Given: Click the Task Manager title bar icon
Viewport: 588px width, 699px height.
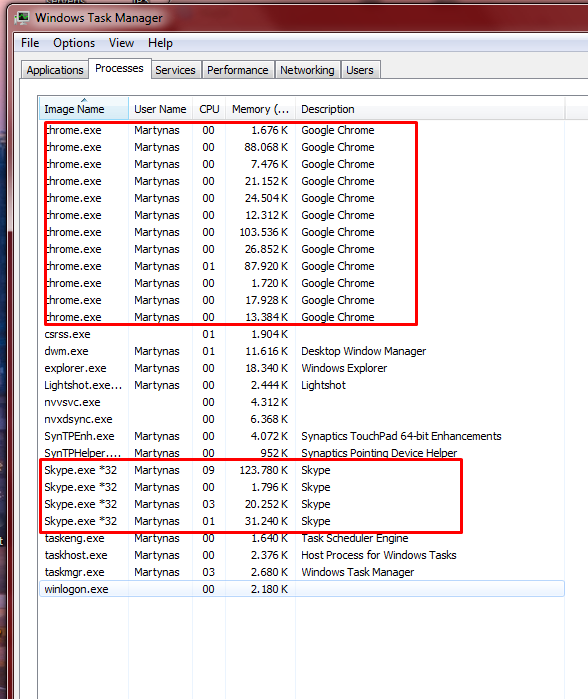Looking at the screenshot, I should coord(22,18).
